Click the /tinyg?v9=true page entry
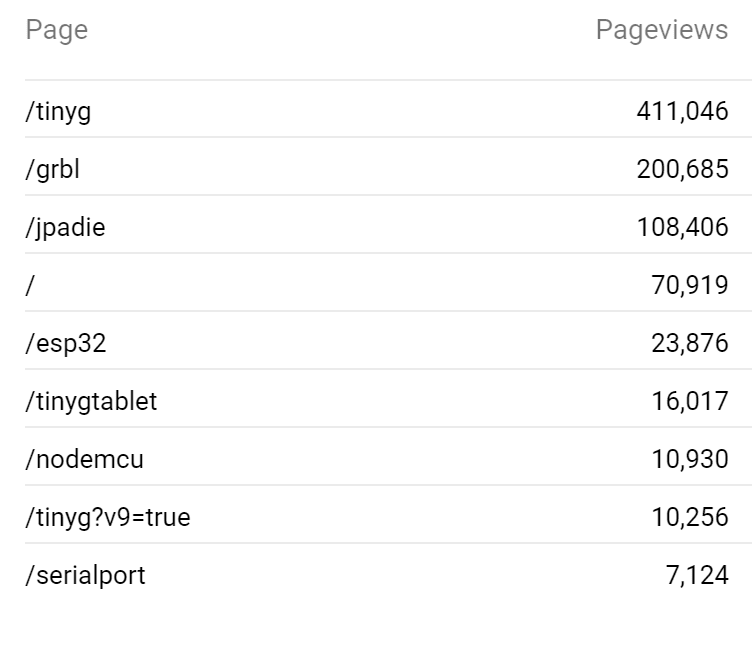 pyautogui.click(x=108, y=517)
